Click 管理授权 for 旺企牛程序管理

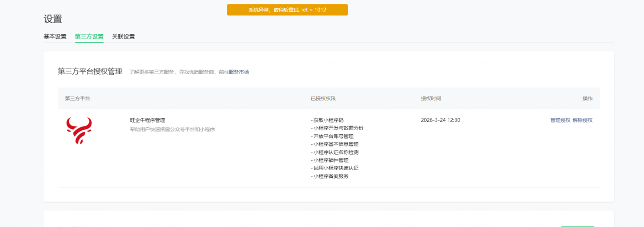click(x=560, y=120)
